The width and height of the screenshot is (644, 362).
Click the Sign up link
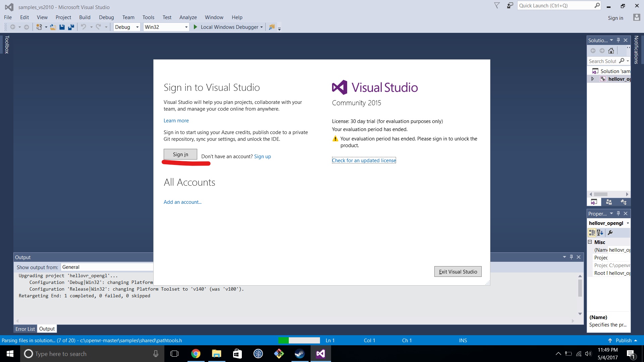pyautogui.click(x=263, y=157)
